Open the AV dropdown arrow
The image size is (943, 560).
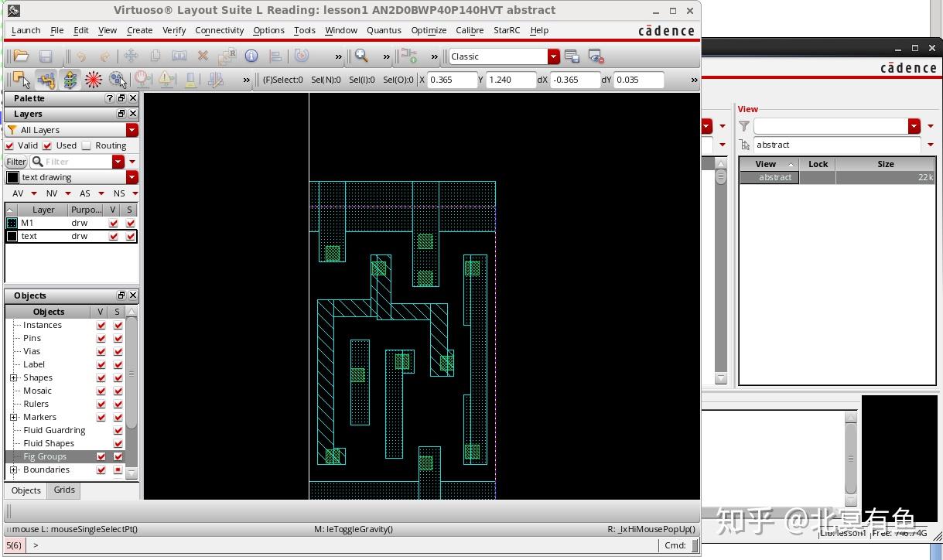tap(34, 193)
